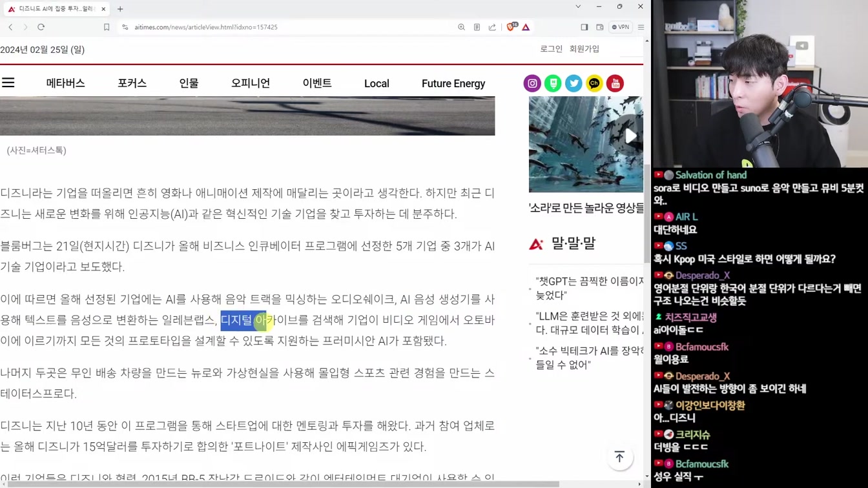Select the AI Times browser tab
The width and height of the screenshot is (868, 488).
click(x=57, y=9)
